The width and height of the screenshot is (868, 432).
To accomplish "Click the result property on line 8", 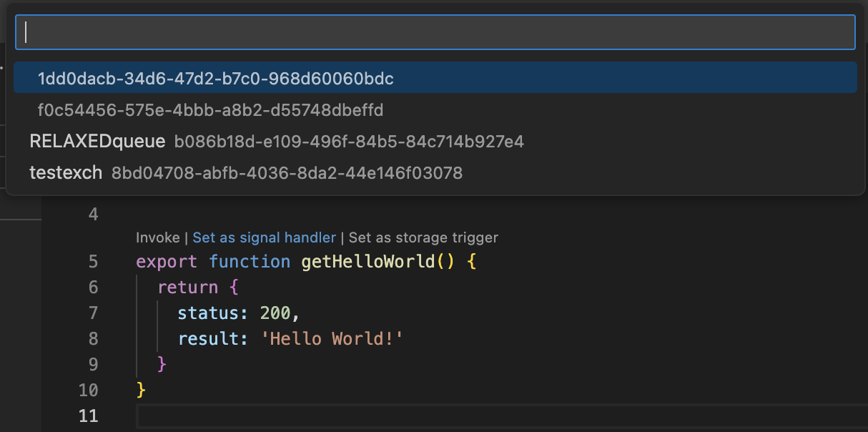I will pyautogui.click(x=208, y=338).
